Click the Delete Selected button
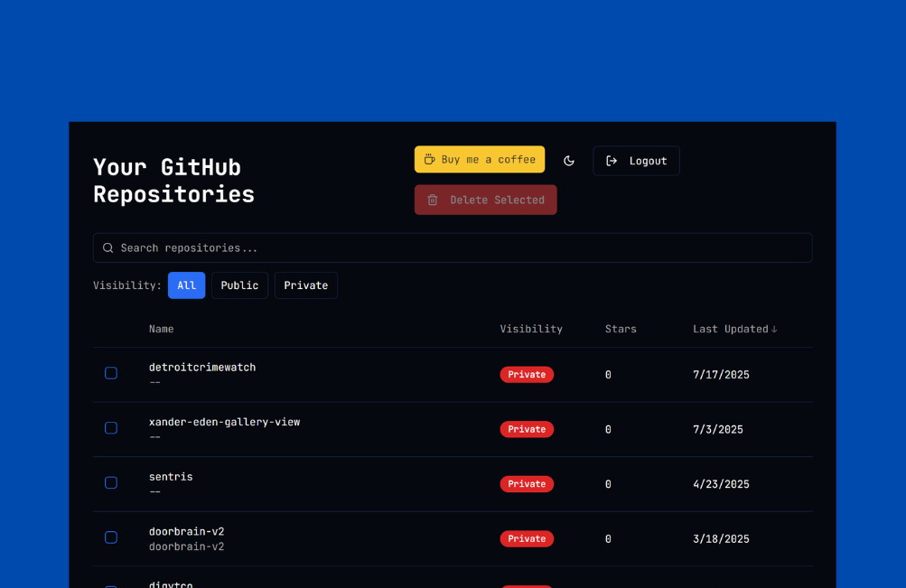The image size is (906, 588). point(485,200)
